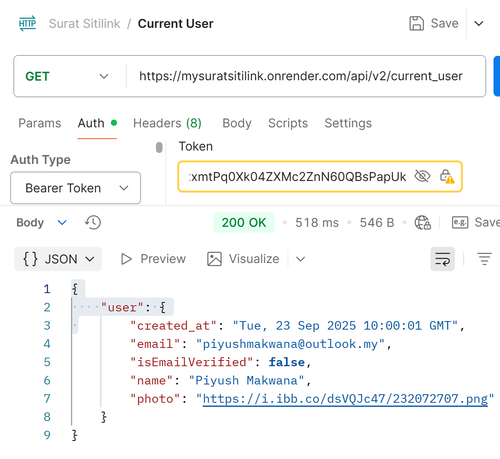Open the Bearer Token auth type dropdown
Image resolution: width=500 pixels, height=459 pixels.
point(75,188)
